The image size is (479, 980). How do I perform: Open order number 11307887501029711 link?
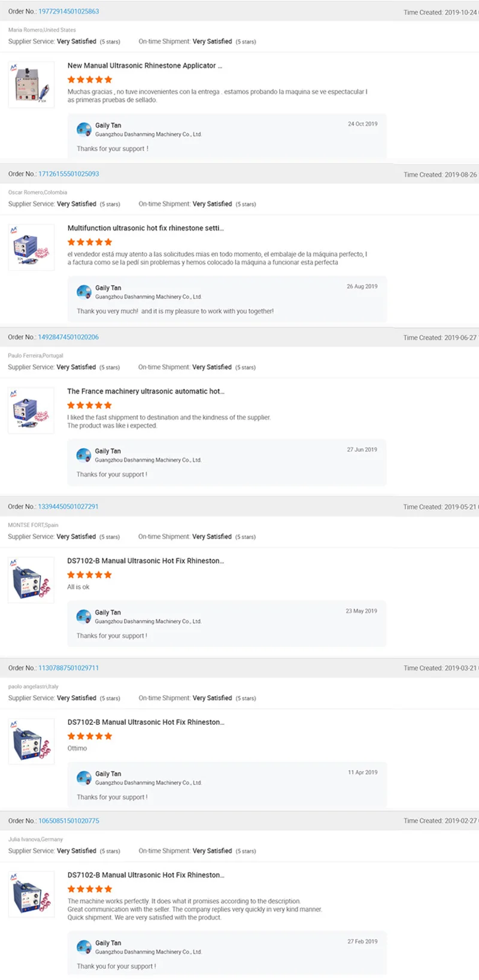point(68,667)
